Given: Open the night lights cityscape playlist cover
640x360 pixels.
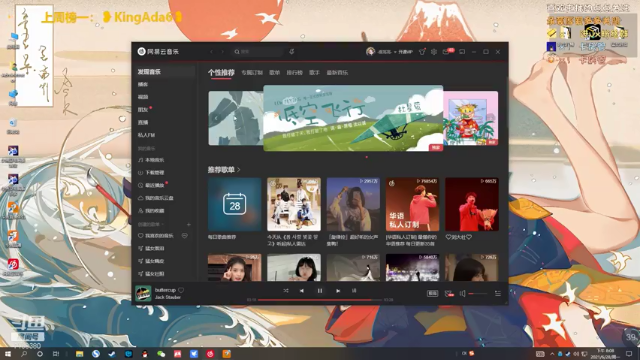Looking at the screenshot, I should pos(412,267).
